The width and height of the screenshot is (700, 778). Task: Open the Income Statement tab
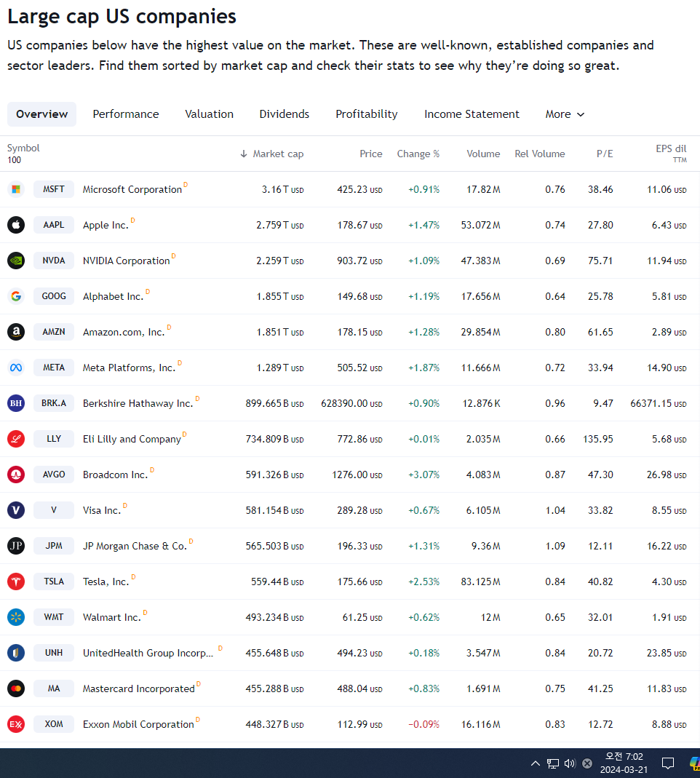coord(472,114)
